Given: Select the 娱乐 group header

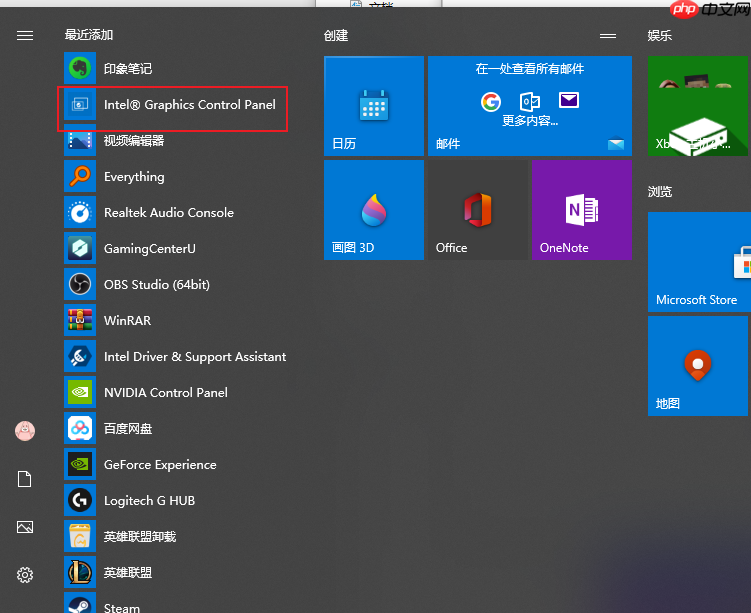Looking at the screenshot, I should click(x=660, y=35).
